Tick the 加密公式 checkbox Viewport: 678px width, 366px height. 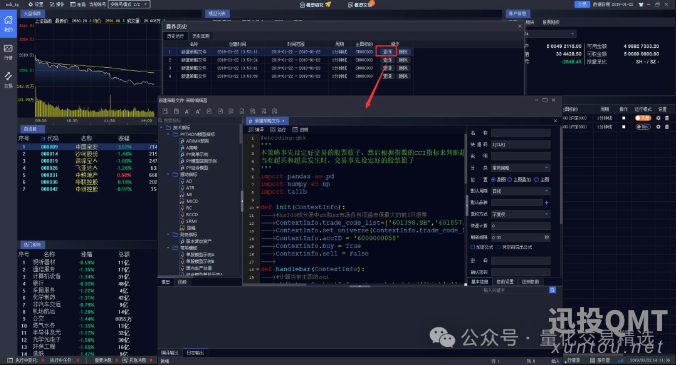pos(473,247)
